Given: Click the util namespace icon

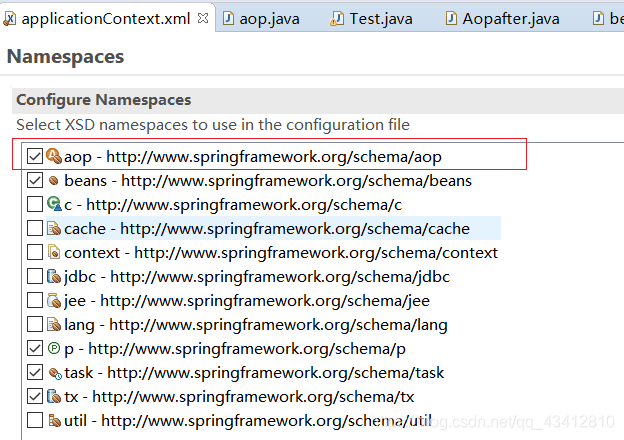Looking at the screenshot, I should tap(54, 420).
